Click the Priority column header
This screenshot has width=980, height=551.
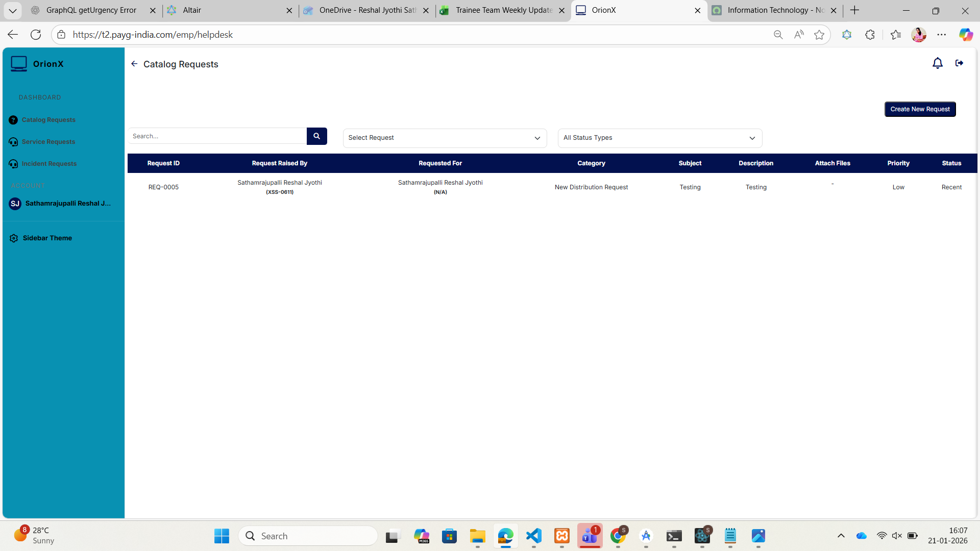[x=898, y=163]
